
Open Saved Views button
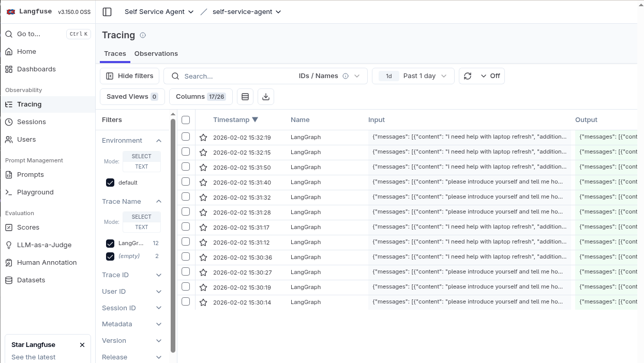click(x=132, y=97)
